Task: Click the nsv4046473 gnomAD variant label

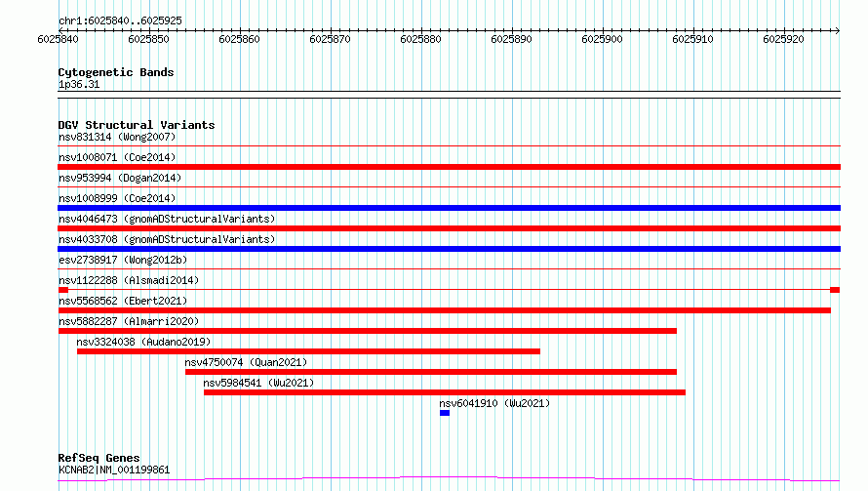Action: click(167, 219)
